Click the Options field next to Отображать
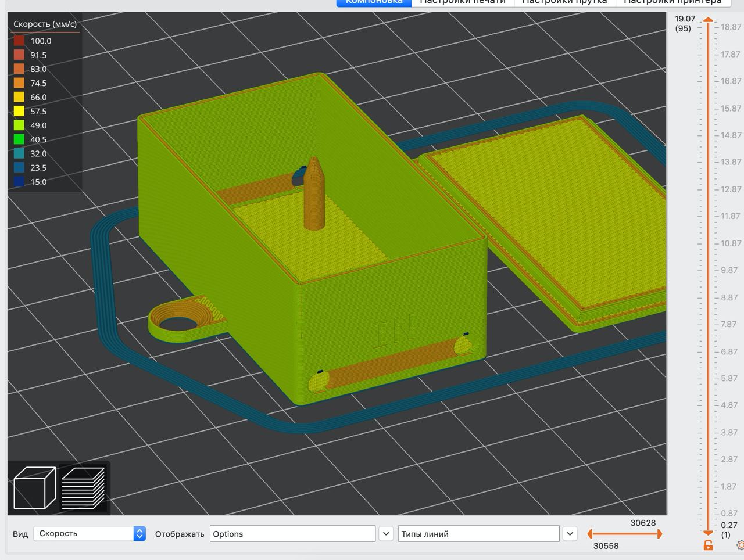Viewport: 744px width, 560px height. (292, 534)
